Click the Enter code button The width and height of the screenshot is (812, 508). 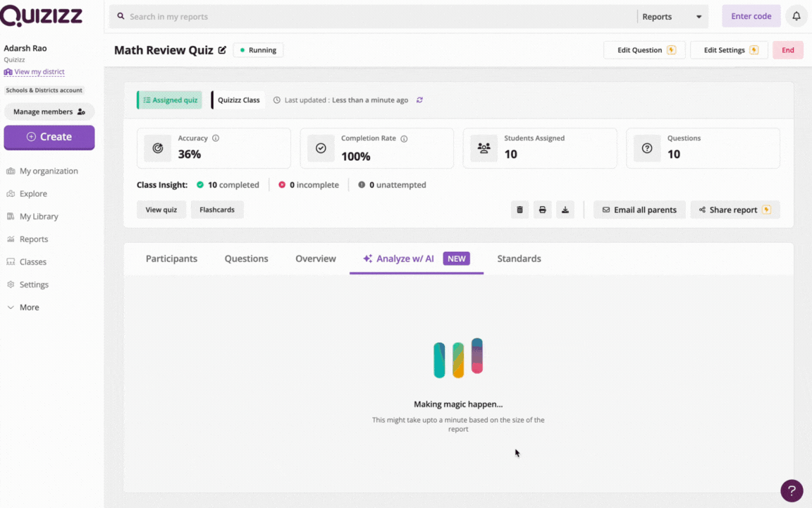751,16
